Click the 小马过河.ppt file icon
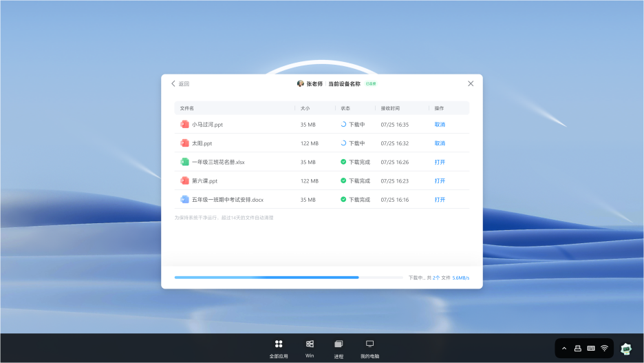The width and height of the screenshot is (644, 363). (184, 125)
